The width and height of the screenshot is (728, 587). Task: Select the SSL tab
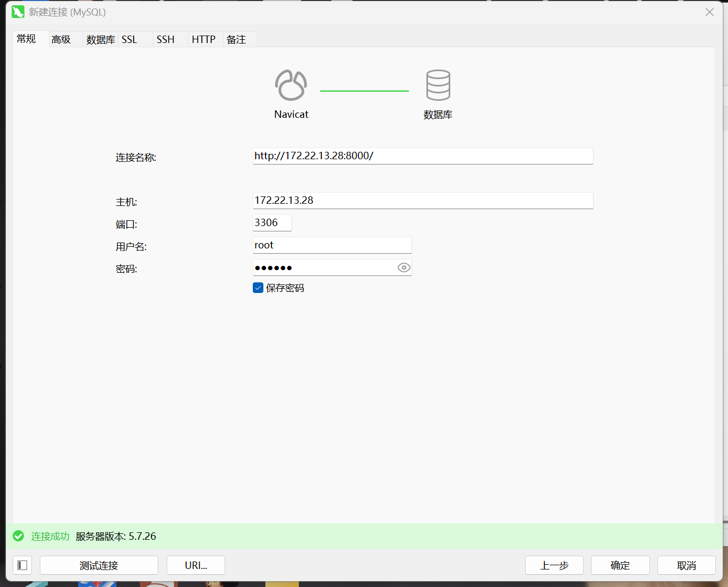tap(129, 39)
